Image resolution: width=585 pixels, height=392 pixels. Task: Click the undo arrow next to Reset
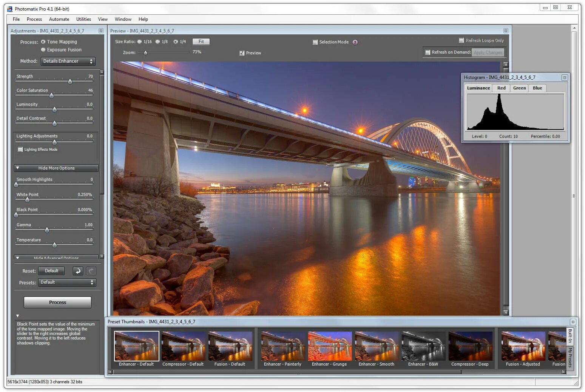[78, 271]
